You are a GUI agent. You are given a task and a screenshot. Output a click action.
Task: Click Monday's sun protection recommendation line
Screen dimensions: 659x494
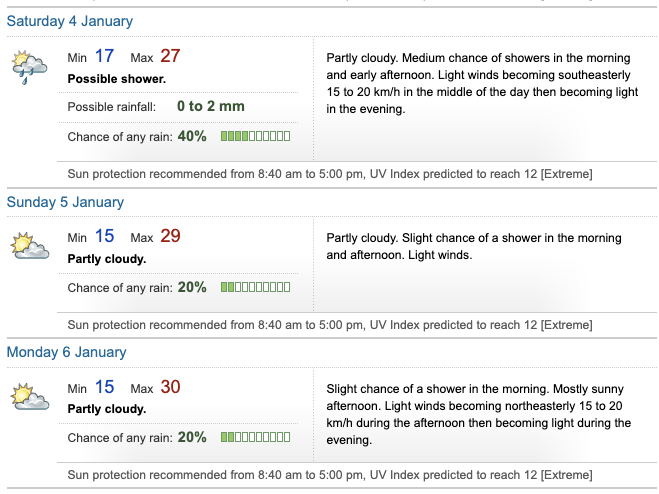[x=330, y=474]
